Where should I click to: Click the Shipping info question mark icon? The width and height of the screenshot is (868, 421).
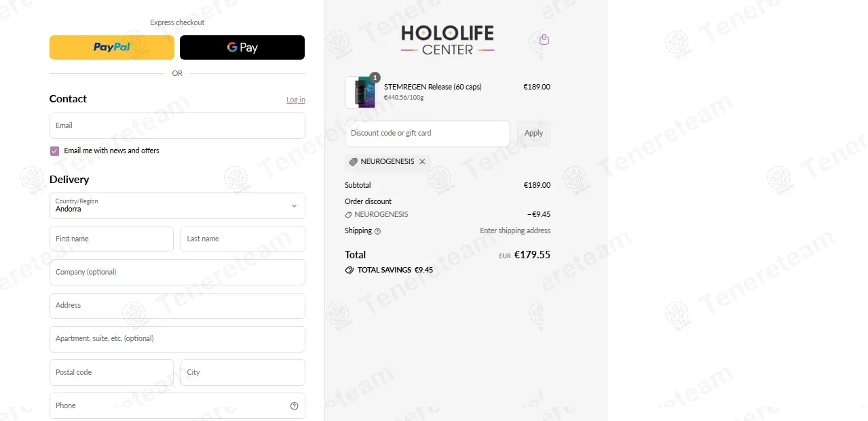click(x=377, y=231)
